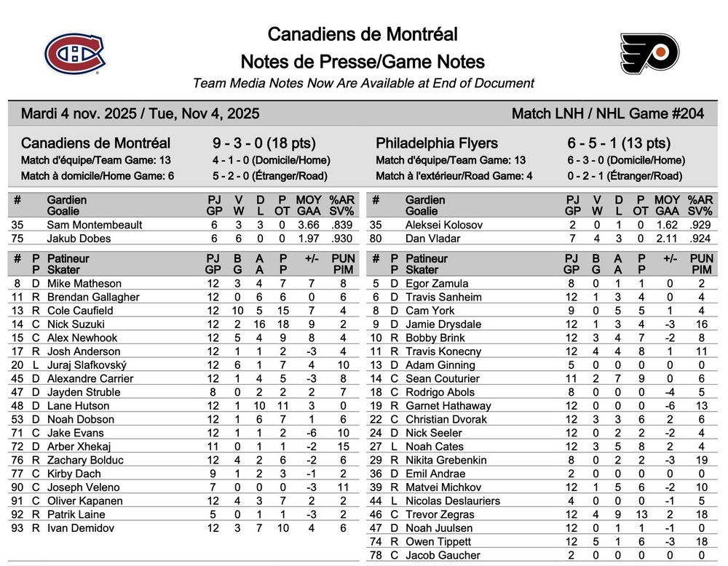Select the Mardi 4 nov. 2025 date header

[x=140, y=114]
